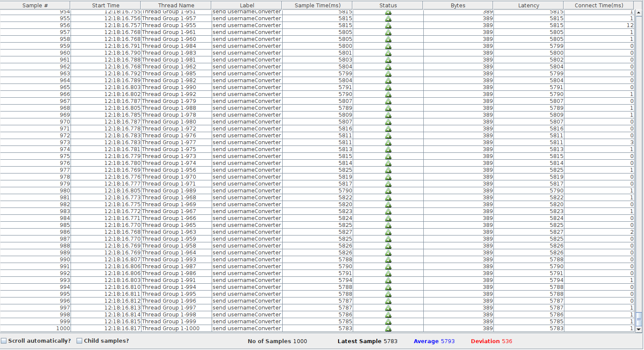Click the Connect Time(ms) column header

click(598, 5)
